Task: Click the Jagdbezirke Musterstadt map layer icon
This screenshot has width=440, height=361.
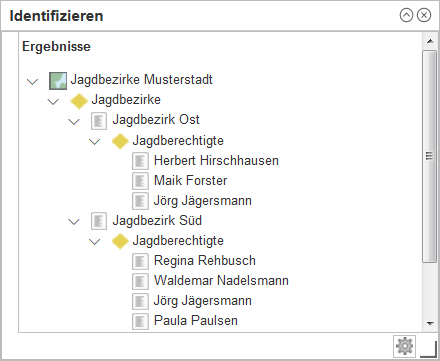Action: click(58, 81)
